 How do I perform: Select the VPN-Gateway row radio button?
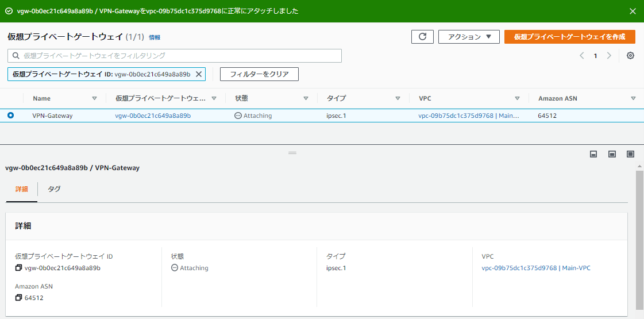click(11, 116)
